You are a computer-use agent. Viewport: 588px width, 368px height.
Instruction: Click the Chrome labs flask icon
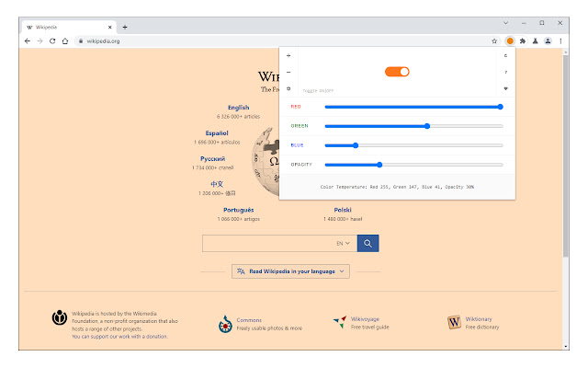pos(535,40)
